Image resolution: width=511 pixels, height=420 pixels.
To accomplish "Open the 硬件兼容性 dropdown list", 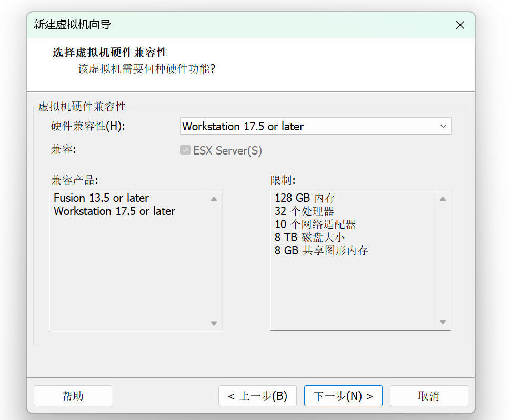I will [315, 126].
